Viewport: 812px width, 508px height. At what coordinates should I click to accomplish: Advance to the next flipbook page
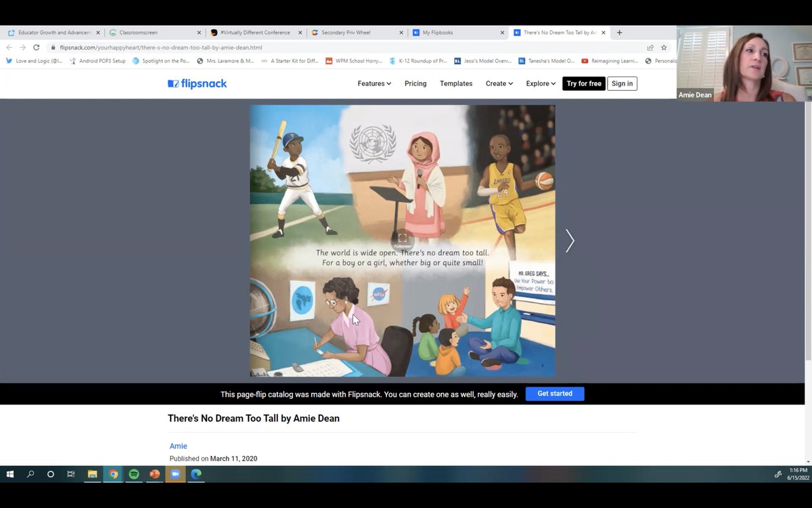[x=569, y=240]
